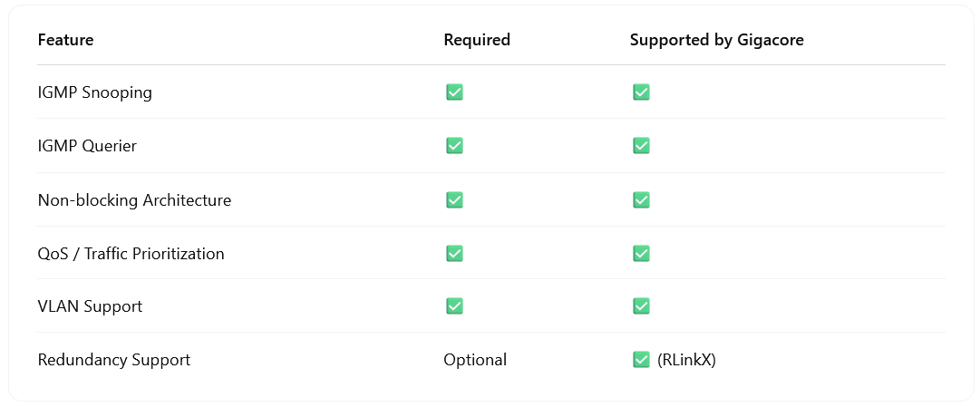Viewport: 980px width, 407px height.
Task: Click the Feature column header
Action: [x=65, y=40]
